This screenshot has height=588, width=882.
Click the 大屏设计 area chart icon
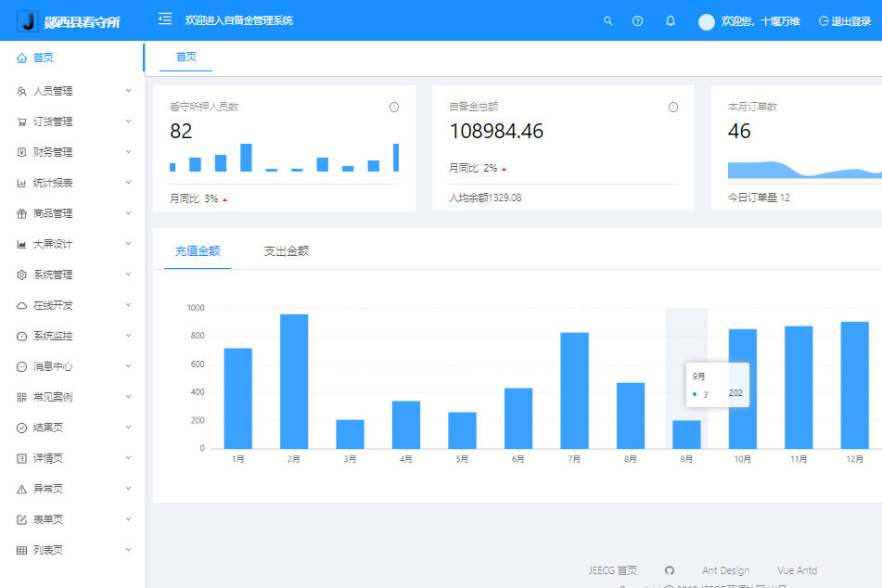[x=21, y=244]
